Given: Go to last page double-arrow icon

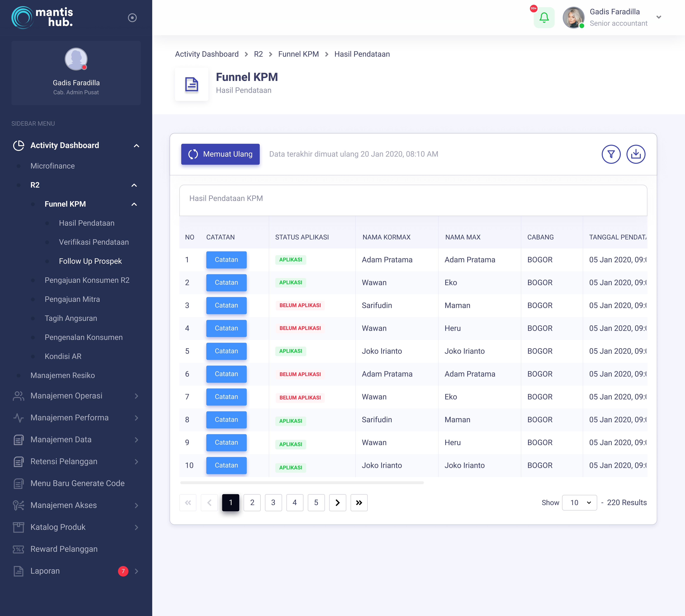Looking at the screenshot, I should tap(359, 503).
